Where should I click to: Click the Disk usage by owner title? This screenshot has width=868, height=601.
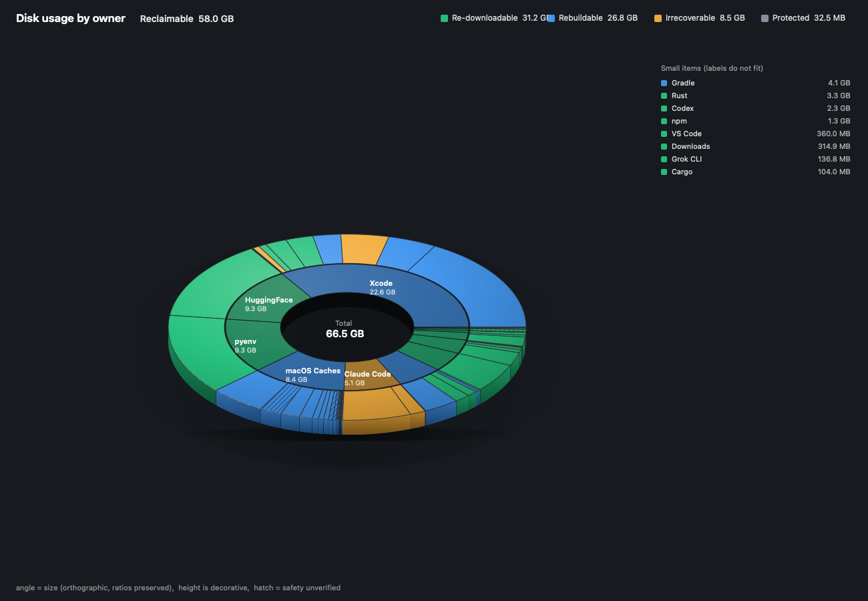(71, 18)
